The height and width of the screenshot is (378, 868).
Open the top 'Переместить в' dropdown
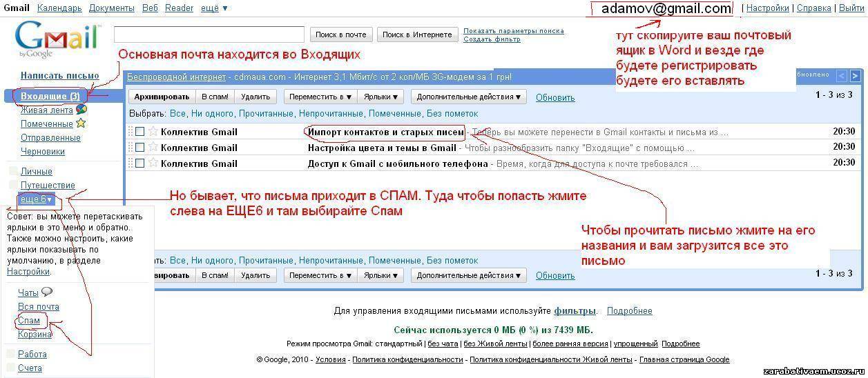point(320,97)
